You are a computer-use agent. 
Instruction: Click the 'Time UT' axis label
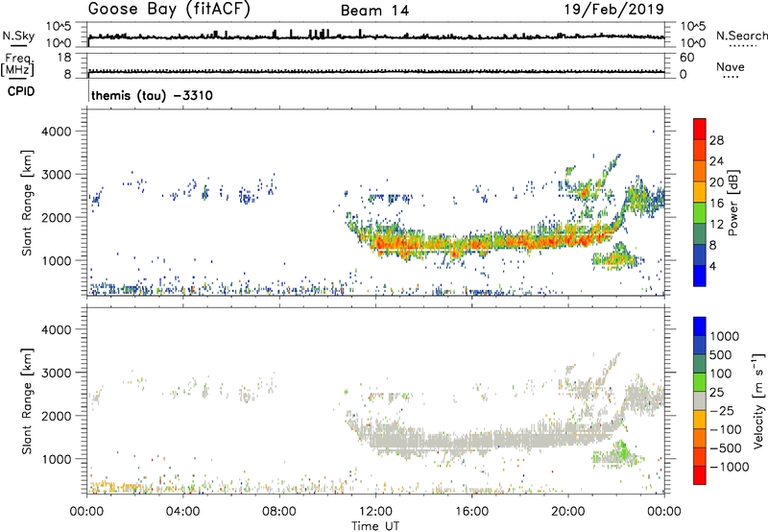click(x=375, y=526)
